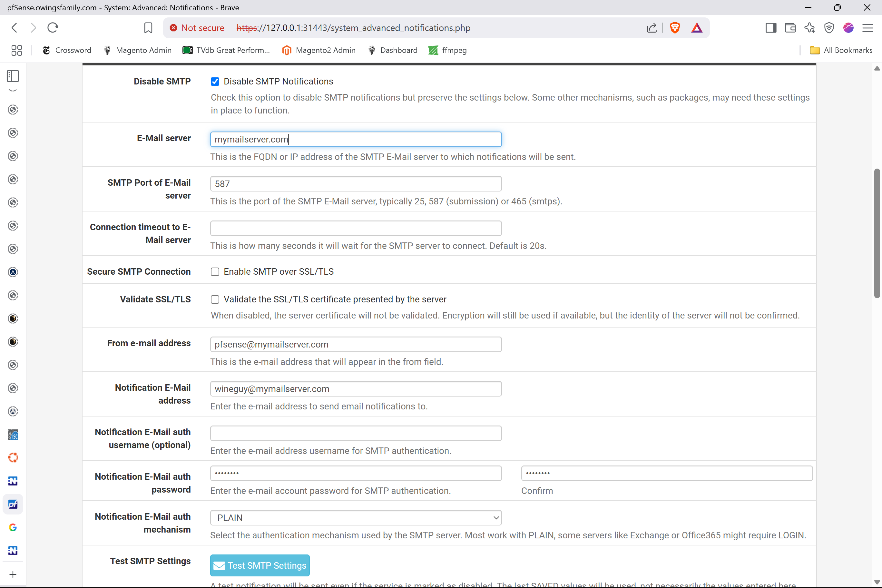Open the profile avatar menu

(x=848, y=28)
